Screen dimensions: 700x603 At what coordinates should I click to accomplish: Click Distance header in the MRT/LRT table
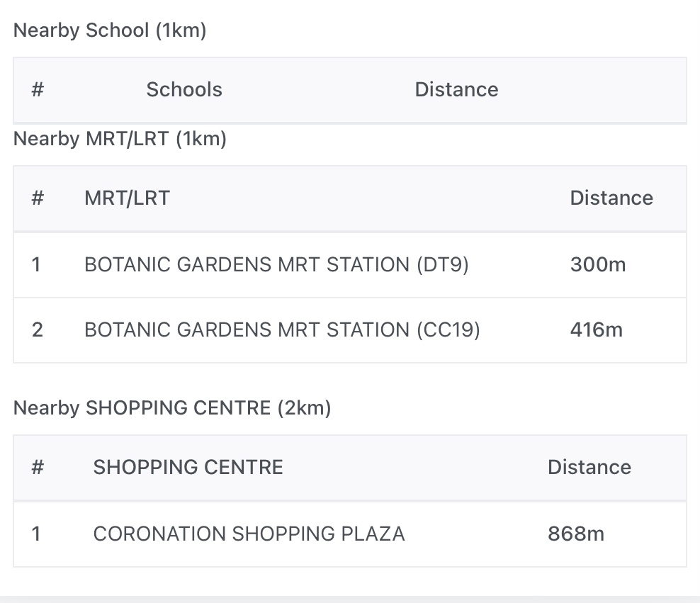point(611,198)
